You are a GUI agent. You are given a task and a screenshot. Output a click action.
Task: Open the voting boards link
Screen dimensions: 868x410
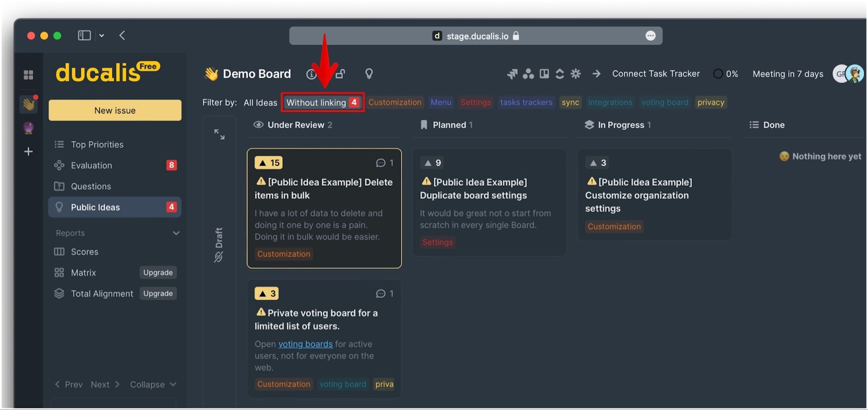(305, 344)
